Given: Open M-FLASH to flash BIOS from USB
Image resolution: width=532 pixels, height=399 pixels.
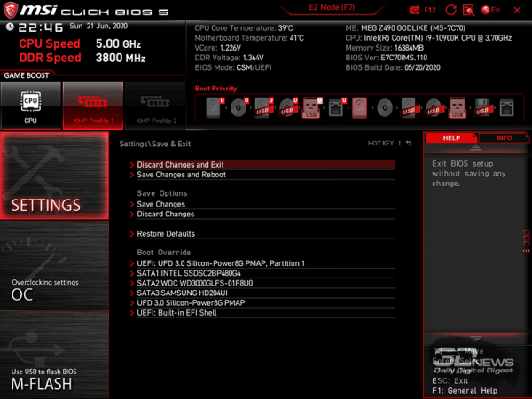Looking at the screenshot, I should click(x=55, y=377).
